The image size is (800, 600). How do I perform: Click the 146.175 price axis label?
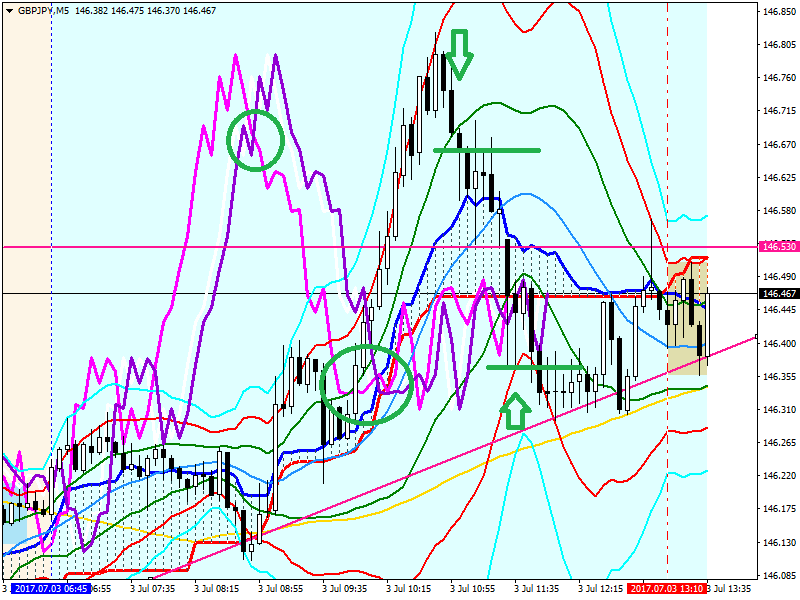point(779,509)
